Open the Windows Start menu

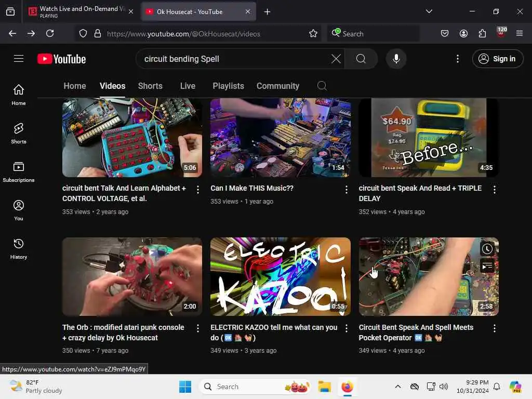point(185,387)
